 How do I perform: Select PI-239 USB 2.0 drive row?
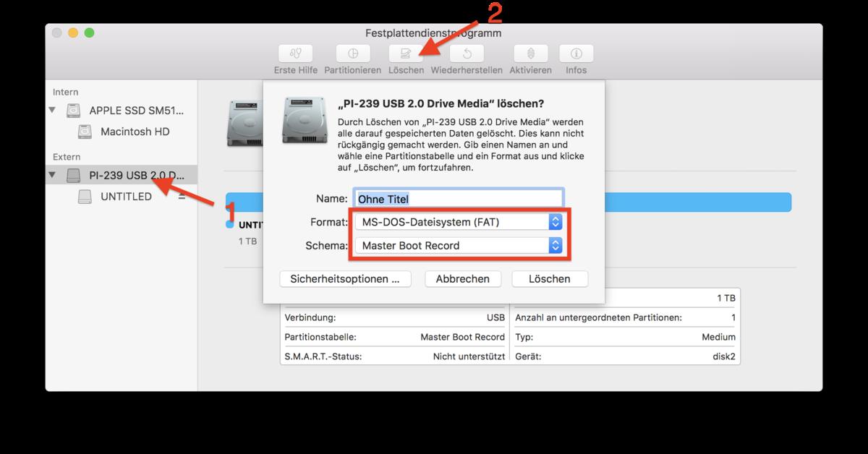pyautogui.click(x=122, y=175)
